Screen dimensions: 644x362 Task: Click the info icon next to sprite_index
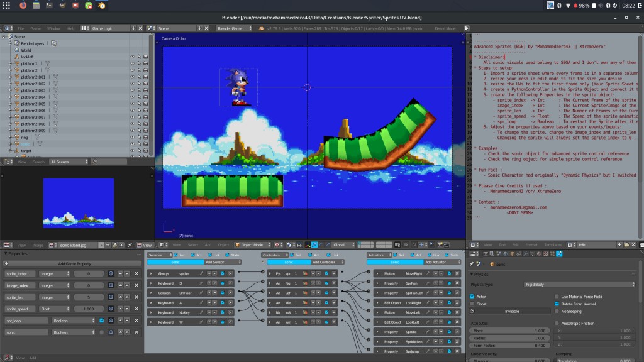[x=111, y=273]
